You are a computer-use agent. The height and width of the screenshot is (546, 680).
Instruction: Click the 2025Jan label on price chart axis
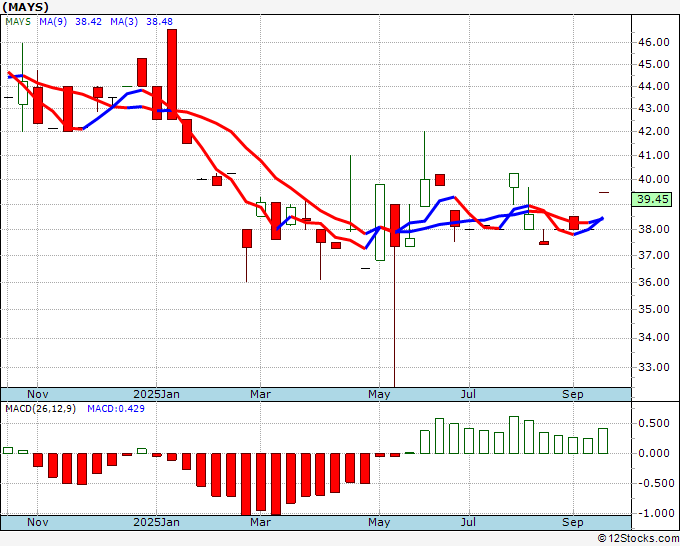(x=157, y=394)
